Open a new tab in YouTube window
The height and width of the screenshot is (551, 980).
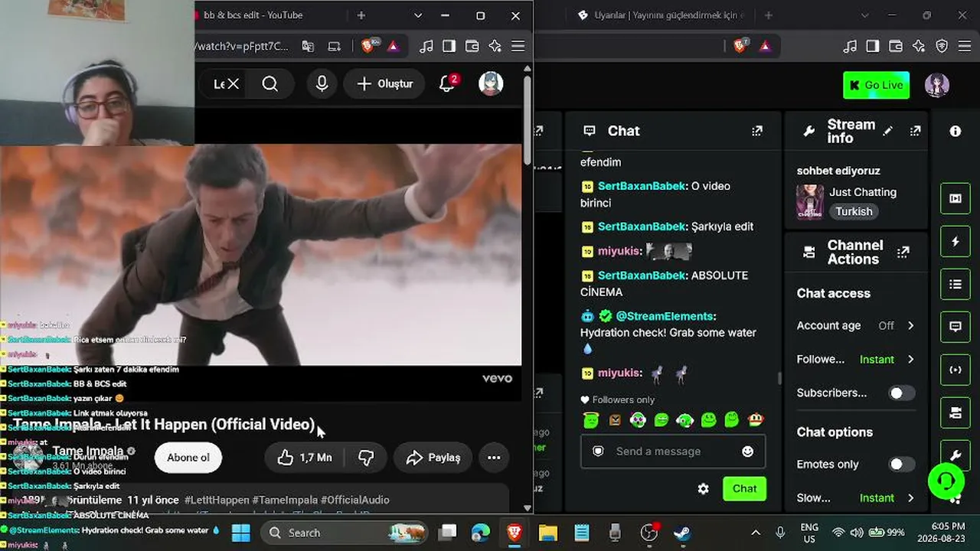tap(361, 15)
